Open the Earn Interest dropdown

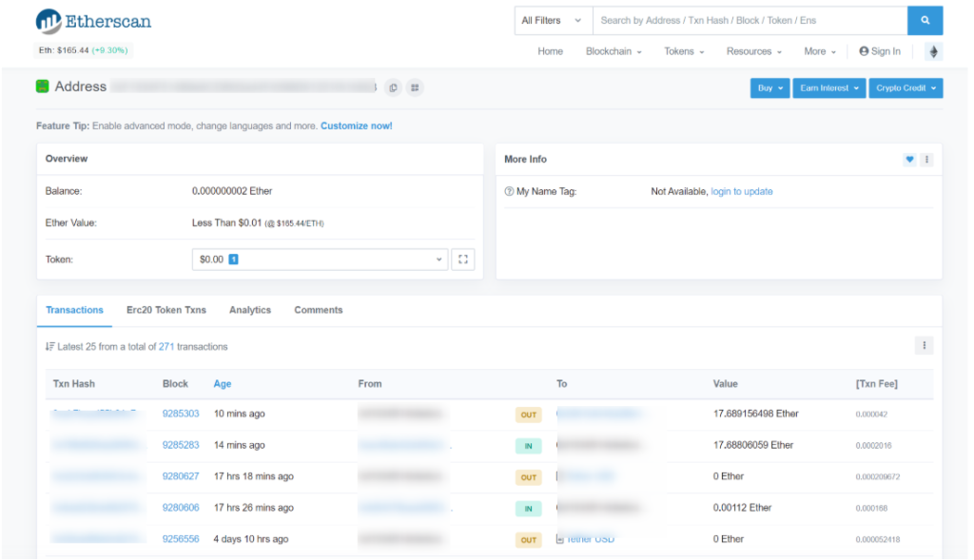click(x=829, y=88)
